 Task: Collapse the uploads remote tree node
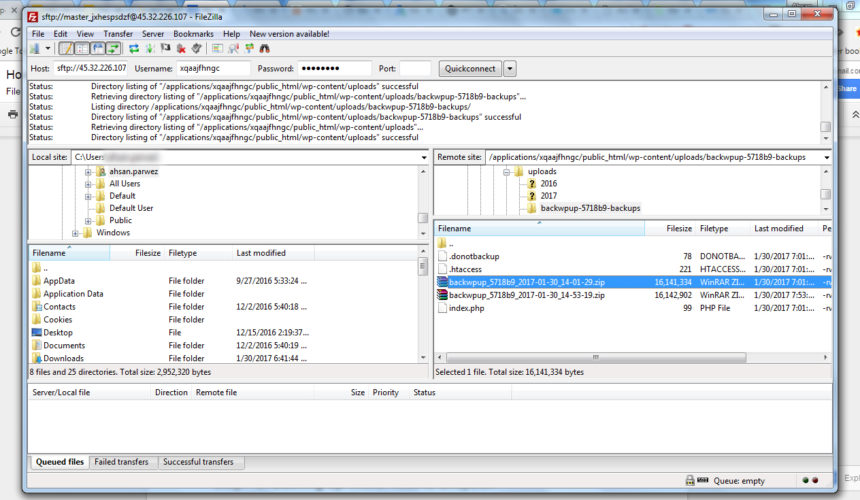click(506, 172)
